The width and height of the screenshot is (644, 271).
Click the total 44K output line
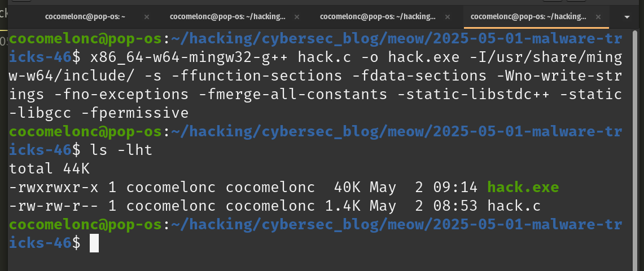tap(49, 169)
